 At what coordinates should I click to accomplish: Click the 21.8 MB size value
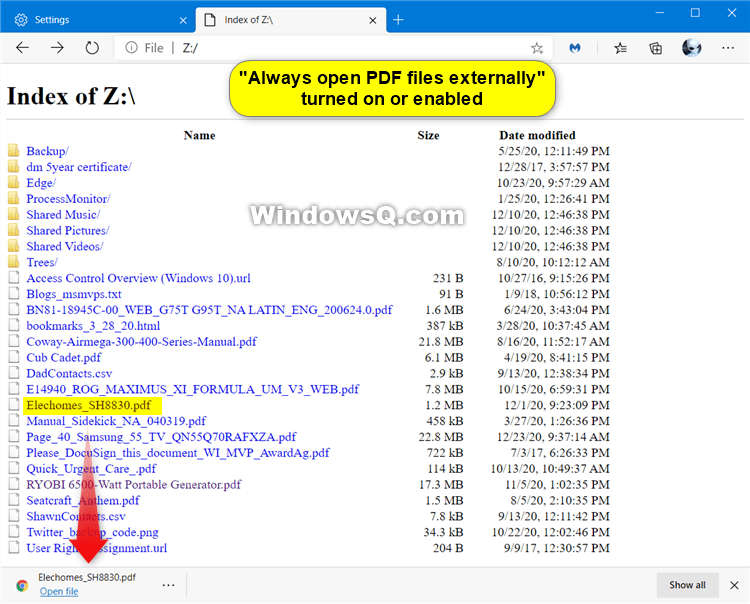[441, 341]
